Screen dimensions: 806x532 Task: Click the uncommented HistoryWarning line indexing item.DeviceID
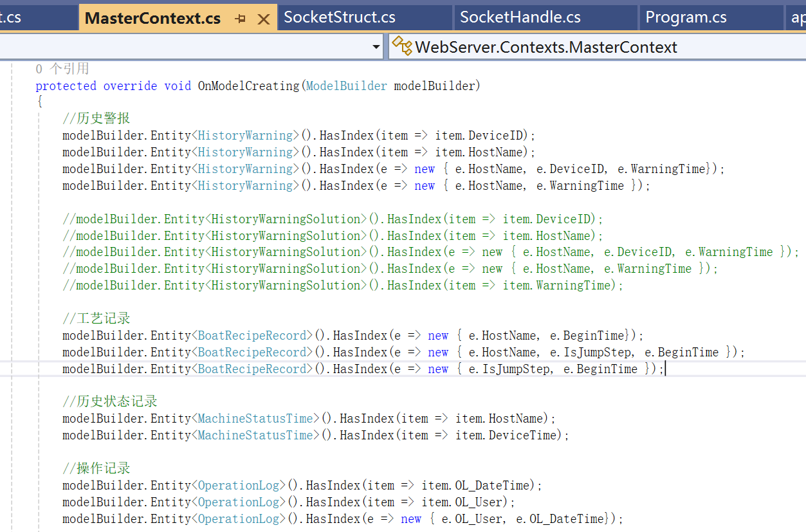click(x=299, y=135)
